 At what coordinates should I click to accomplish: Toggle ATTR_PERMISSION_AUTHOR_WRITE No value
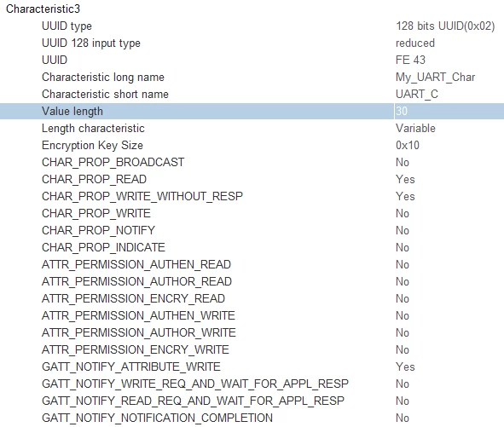click(403, 332)
